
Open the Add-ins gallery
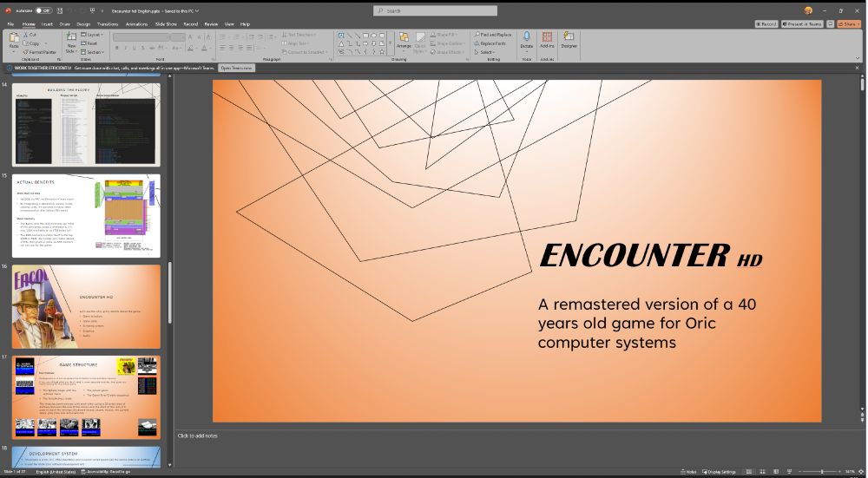point(547,40)
